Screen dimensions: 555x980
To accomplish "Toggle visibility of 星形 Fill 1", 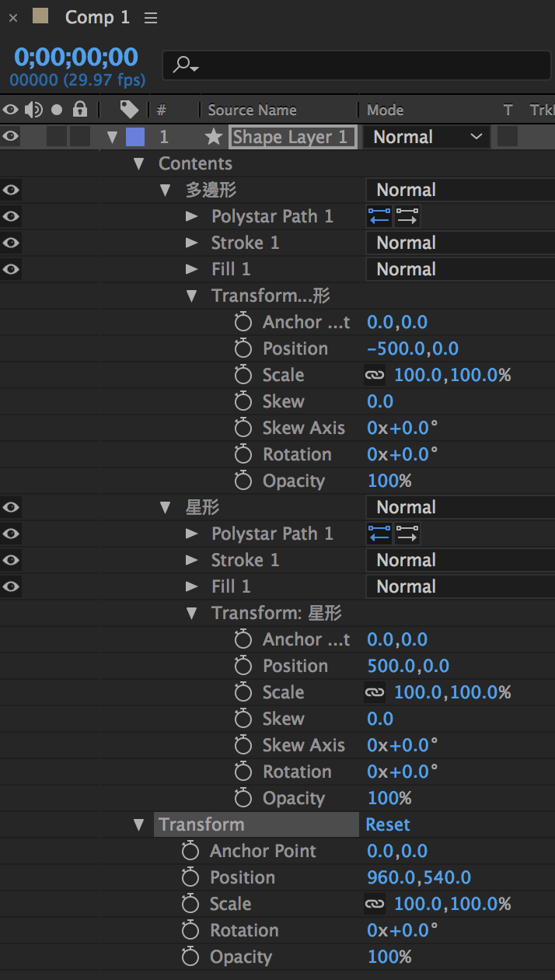I will click(x=10, y=586).
